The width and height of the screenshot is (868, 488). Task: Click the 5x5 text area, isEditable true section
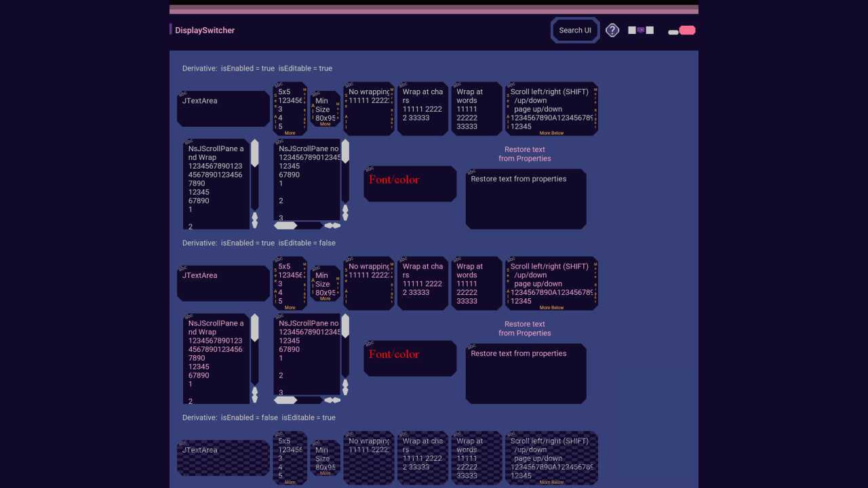click(x=290, y=109)
